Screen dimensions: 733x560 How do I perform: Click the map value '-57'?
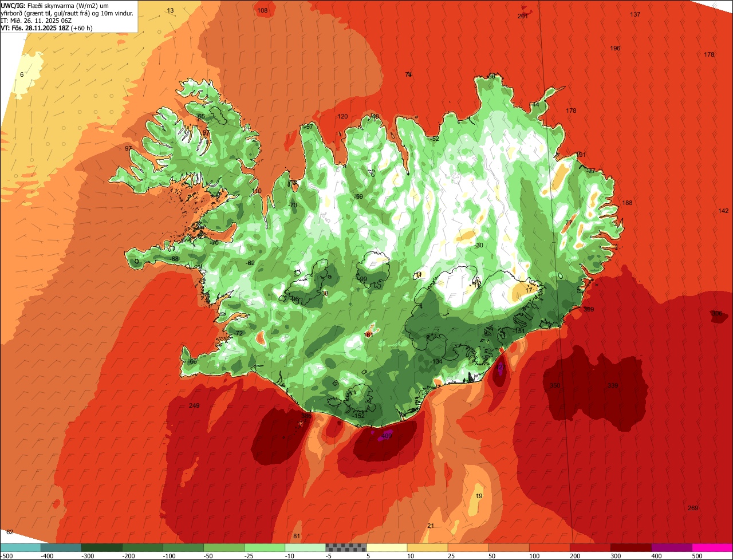(x=309, y=127)
